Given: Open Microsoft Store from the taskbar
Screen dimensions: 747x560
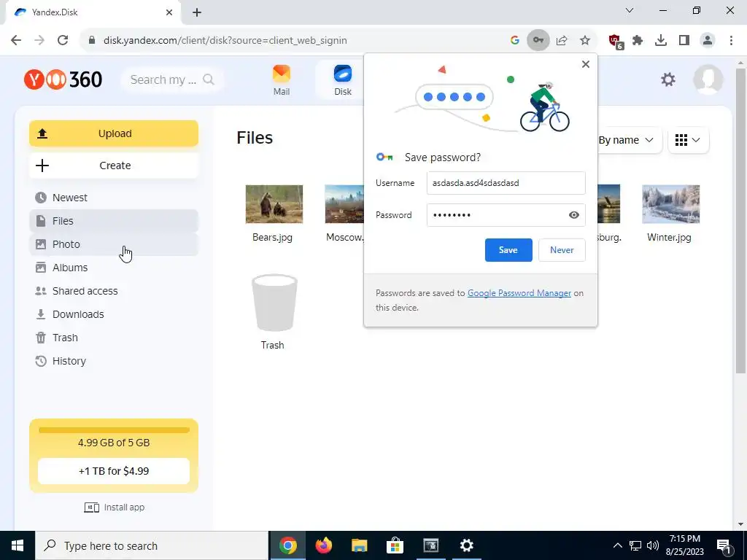Looking at the screenshot, I should tap(395, 545).
